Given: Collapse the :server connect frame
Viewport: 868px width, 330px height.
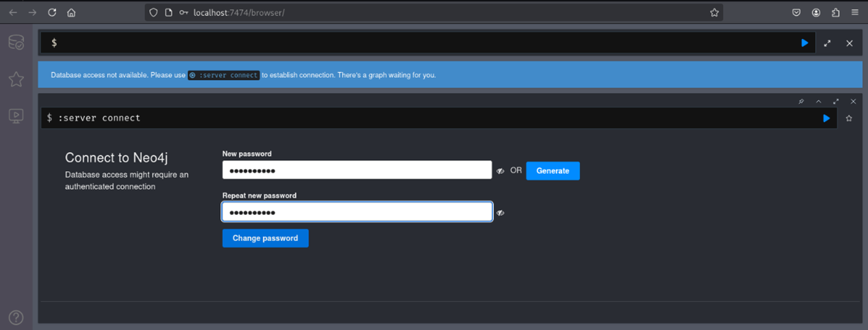Looking at the screenshot, I should click(818, 101).
